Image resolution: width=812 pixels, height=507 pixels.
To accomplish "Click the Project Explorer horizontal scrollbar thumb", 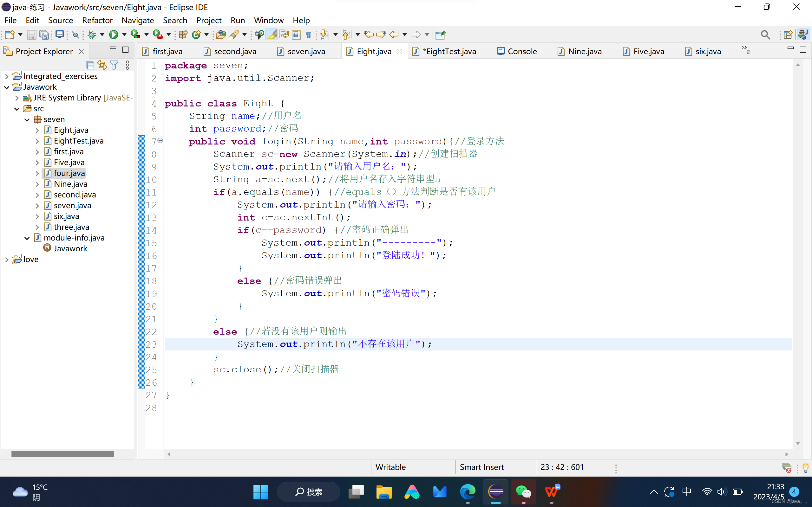I will pos(63,454).
